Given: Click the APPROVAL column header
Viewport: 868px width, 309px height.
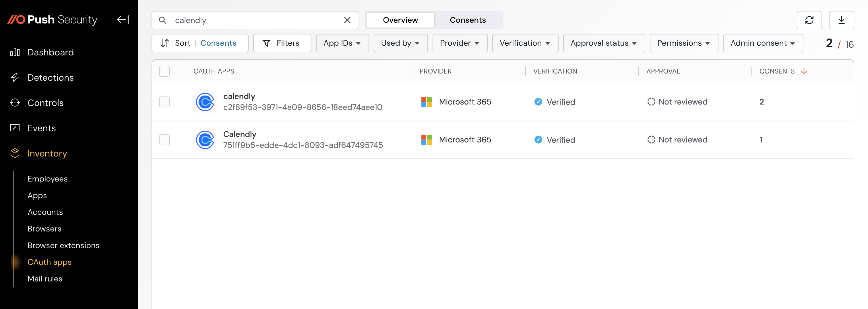Looking at the screenshot, I should coord(663,71).
